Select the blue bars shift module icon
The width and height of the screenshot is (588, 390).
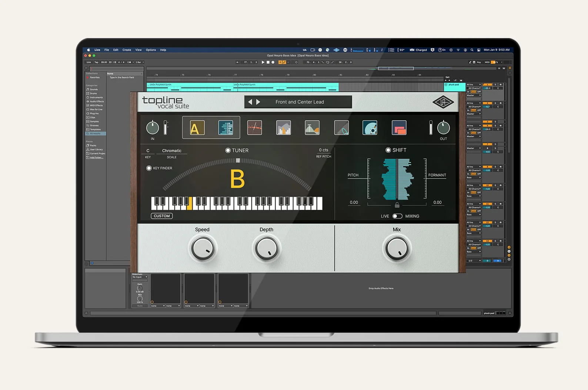coord(225,128)
